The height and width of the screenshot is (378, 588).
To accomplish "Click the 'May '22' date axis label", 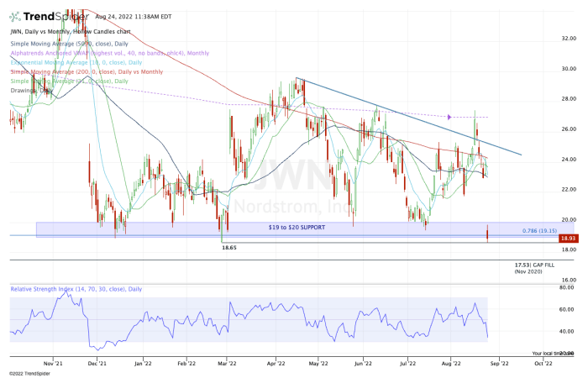I will tap(318, 364).
